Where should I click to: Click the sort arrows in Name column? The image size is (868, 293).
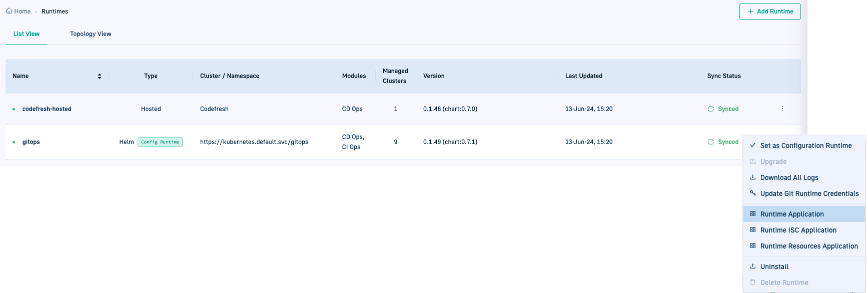pos(100,76)
